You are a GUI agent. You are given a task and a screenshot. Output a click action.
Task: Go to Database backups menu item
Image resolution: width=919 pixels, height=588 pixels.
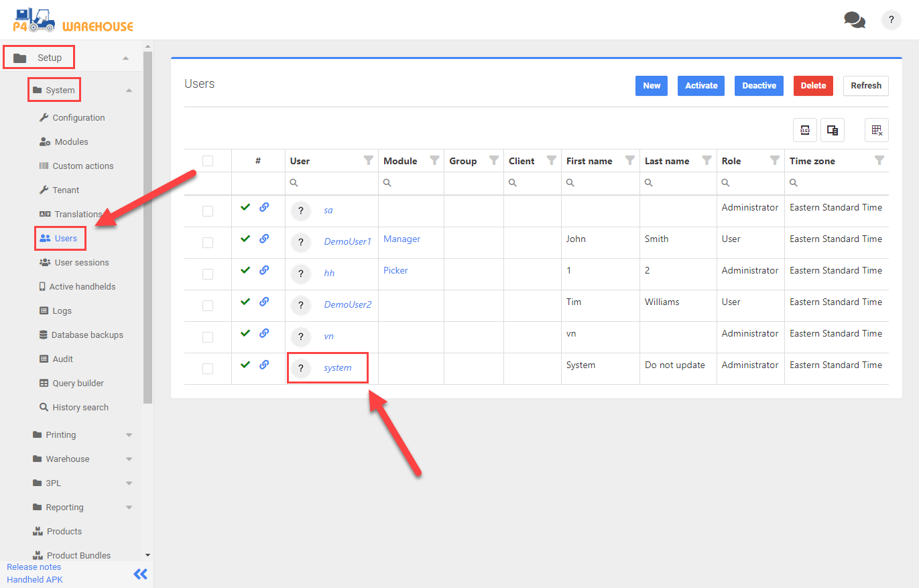coord(87,335)
